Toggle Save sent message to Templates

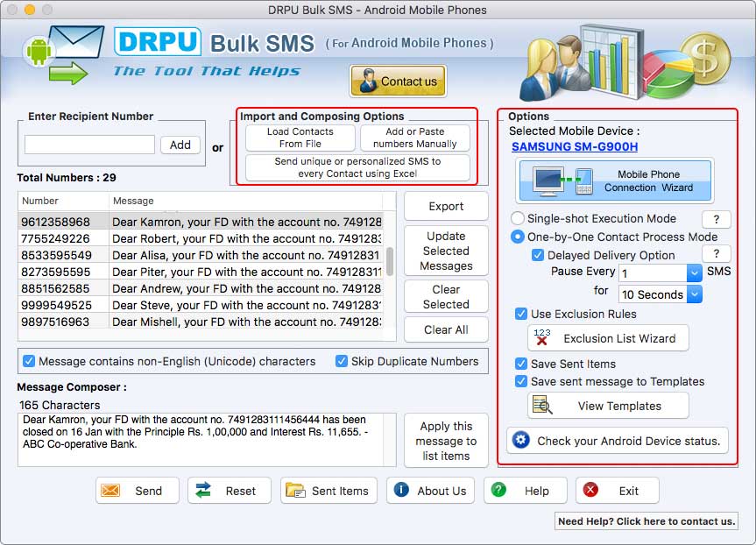click(520, 381)
